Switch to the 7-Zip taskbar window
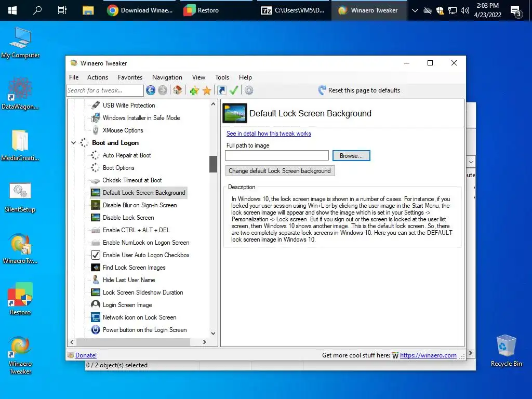 pyautogui.click(x=294, y=10)
